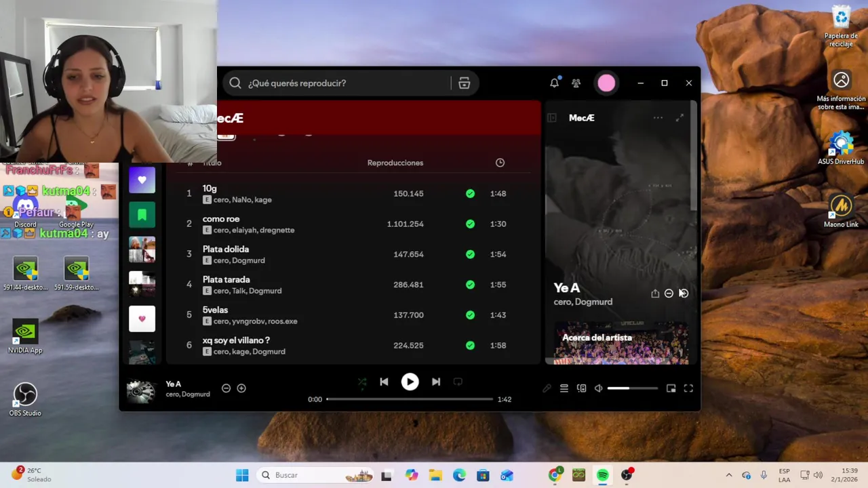Select track 'como roe'
The image size is (868, 488).
click(x=221, y=219)
